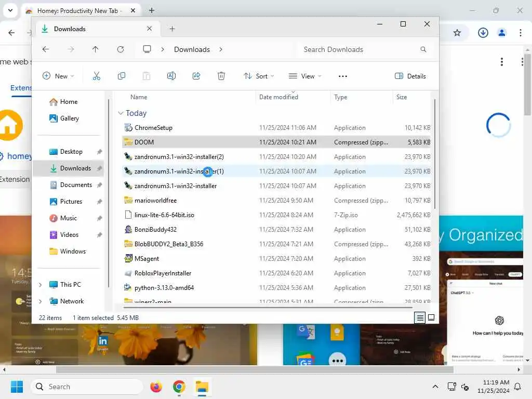This screenshot has height=399, width=532.
Task: Expand Network in navigation pane
Action: 41,301
